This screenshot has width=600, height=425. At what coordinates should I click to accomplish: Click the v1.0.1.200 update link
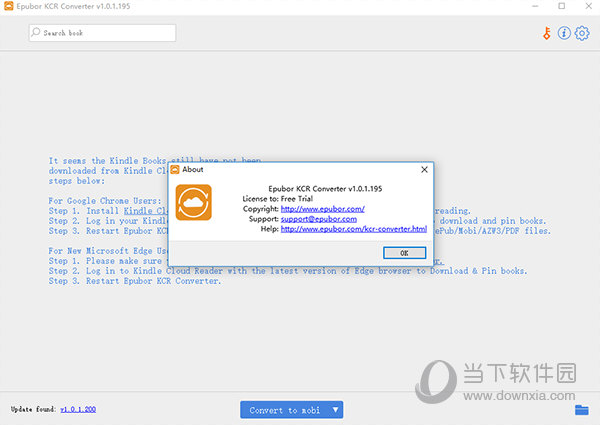click(78, 409)
